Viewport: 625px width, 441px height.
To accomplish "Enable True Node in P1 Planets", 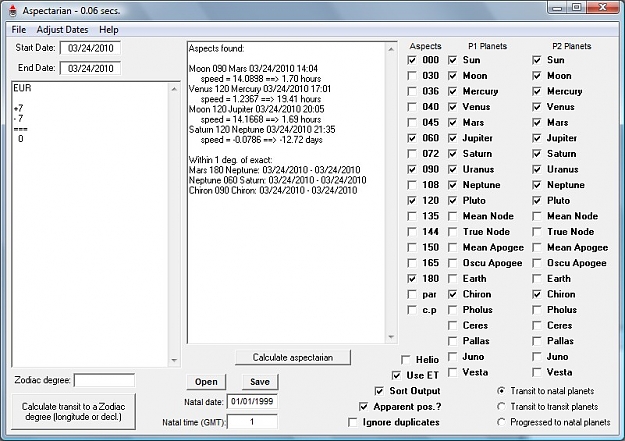I will 452,232.
